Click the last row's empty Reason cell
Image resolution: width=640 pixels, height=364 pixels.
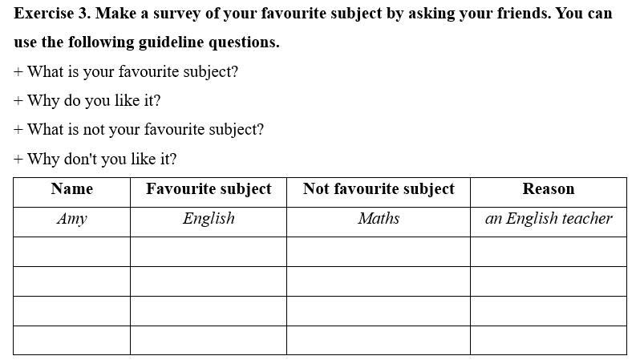coord(549,340)
